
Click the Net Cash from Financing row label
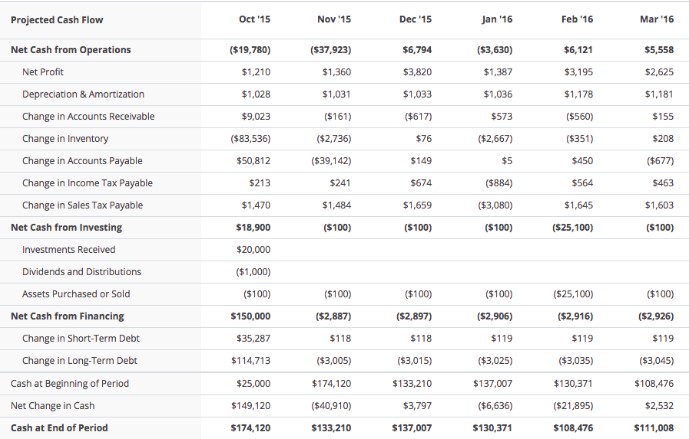tap(67, 316)
